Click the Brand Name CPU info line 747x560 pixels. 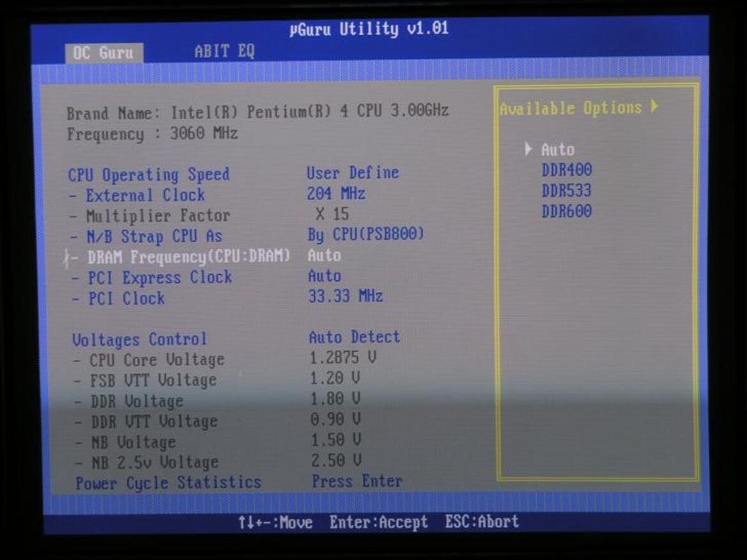pyautogui.click(x=258, y=112)
